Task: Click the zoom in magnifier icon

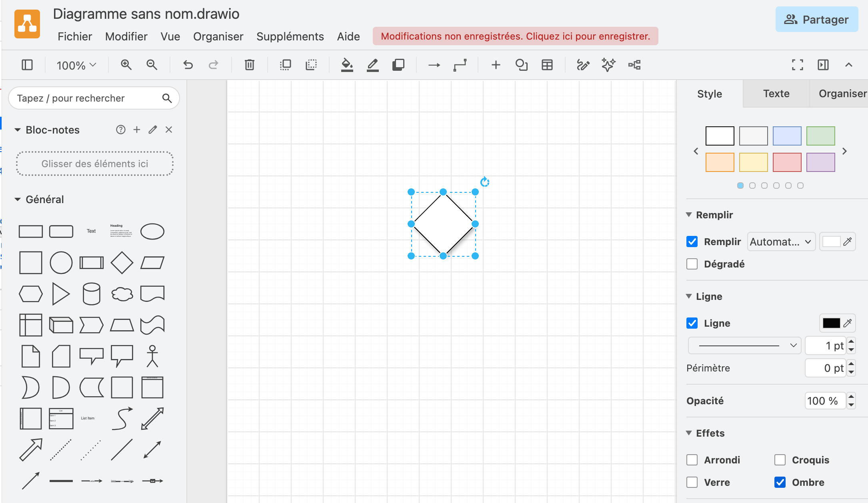Action: pos(126,65)
